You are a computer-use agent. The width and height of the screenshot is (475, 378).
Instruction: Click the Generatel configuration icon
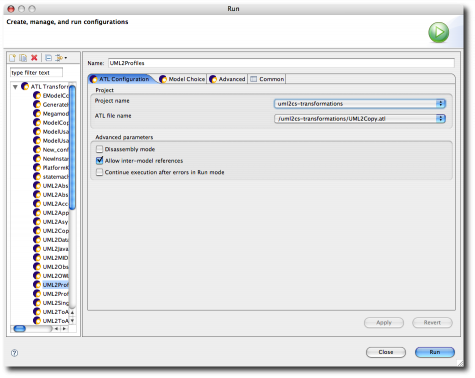(37, 105)
